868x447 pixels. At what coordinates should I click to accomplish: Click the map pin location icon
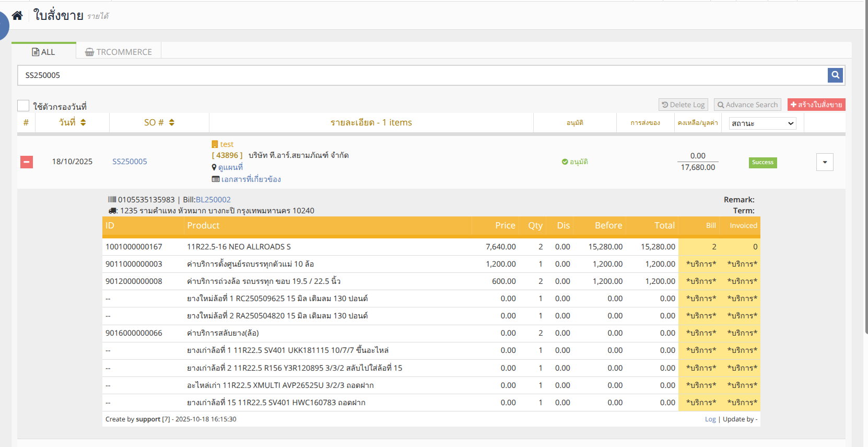pos(214,167)
